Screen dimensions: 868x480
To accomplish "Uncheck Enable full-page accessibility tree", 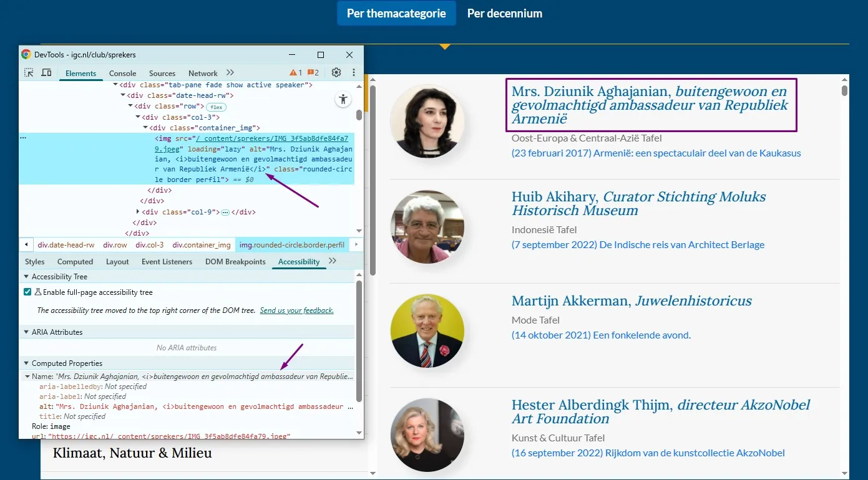I will click(x=27, y=292).
